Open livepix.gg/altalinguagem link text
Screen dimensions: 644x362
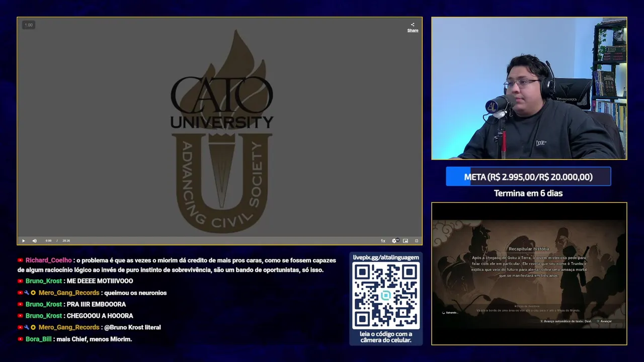(386, 257)
